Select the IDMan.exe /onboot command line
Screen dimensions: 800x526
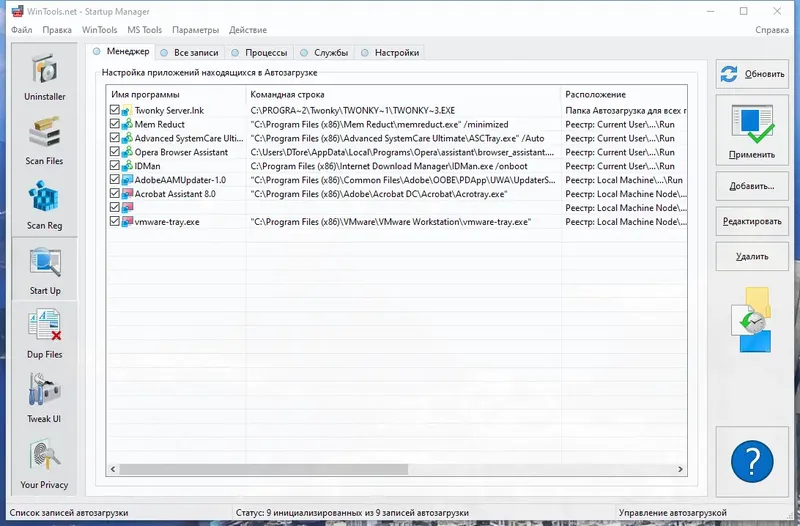389,166
